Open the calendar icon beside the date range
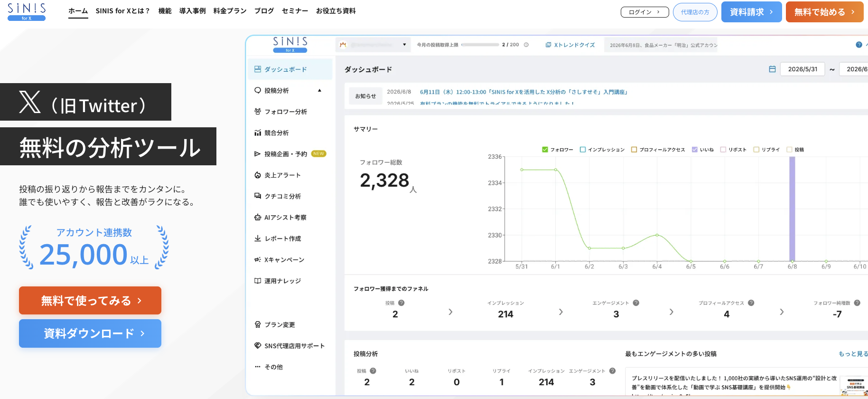This screenshot has height=399, width=868. click(772, 69)
